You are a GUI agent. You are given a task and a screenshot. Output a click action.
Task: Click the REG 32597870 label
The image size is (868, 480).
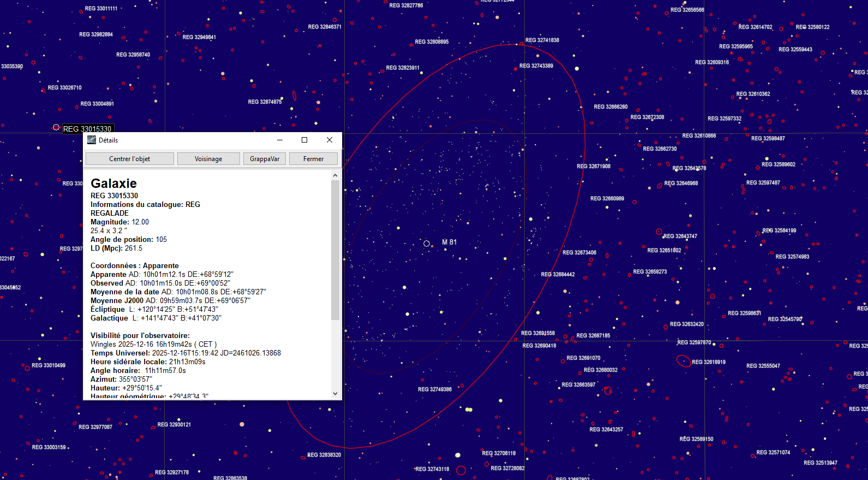[x=694, y=342]
